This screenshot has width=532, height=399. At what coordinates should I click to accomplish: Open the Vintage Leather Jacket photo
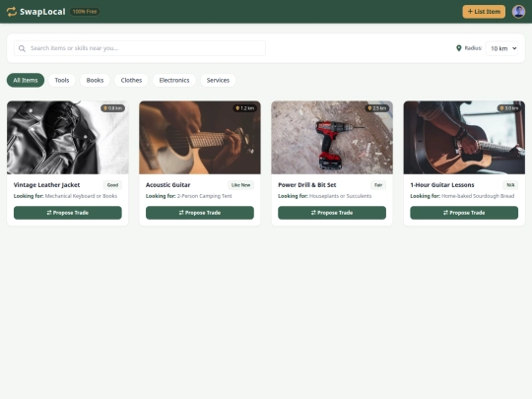click(68, 137)
